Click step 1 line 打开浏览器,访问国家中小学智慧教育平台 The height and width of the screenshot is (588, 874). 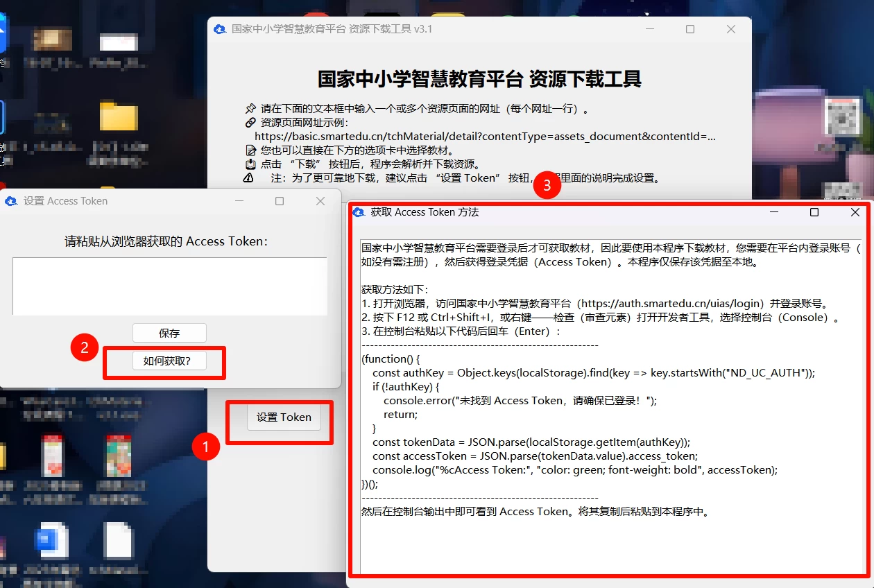click(594, 303)
